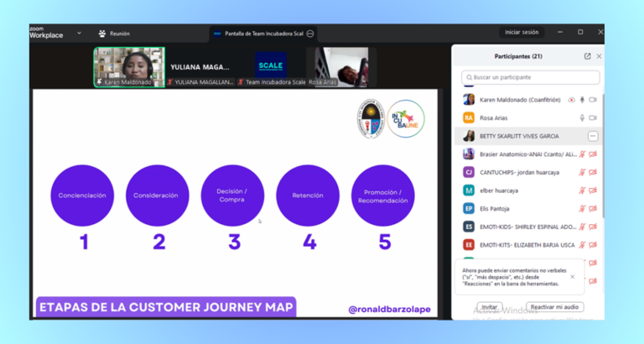The height and width of the screenshot is (344, 644).
Task: Toggle camera icon for elber huarcaya
Action: [x=593, y=190]
